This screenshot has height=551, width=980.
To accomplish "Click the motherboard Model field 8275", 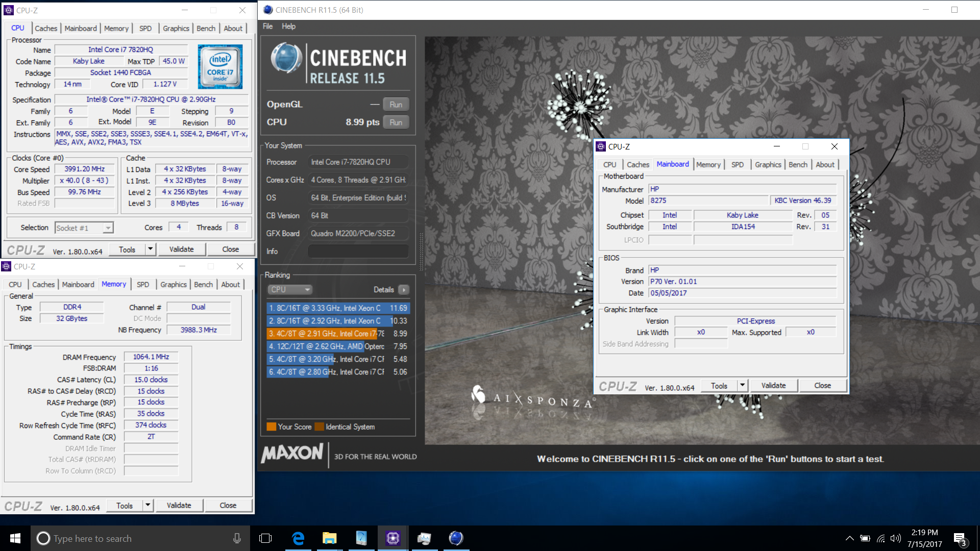I will (x=708, y=201).
